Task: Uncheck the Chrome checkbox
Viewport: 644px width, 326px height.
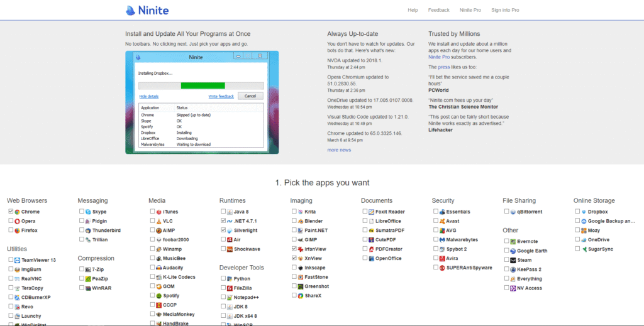Action: (x=11, y=212)
